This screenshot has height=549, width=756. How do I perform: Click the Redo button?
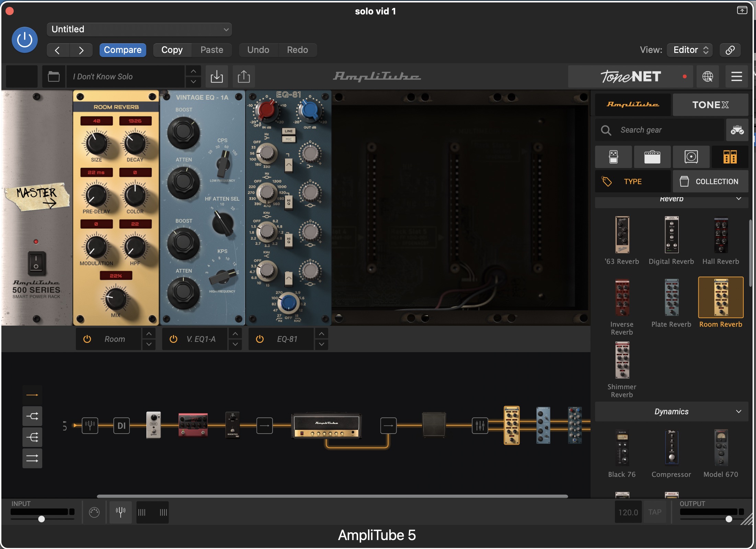pos(297,50)
